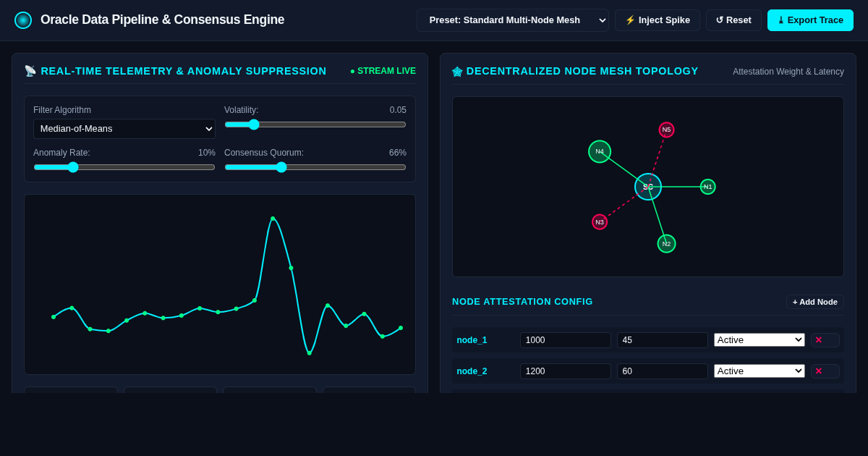
Task: Click the Inject Spike button
Action: coord(658,20)
